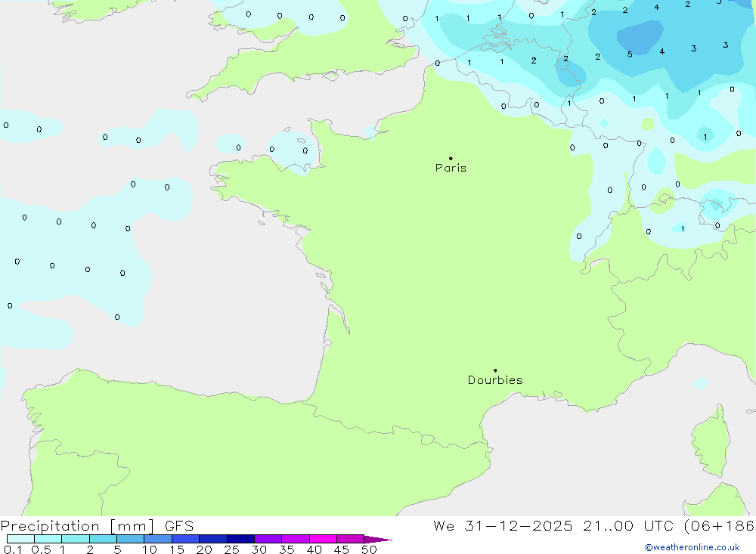756x554 pixels.
Task: Select the Dourbies location dot marker
Action: [x=495, y=370]
